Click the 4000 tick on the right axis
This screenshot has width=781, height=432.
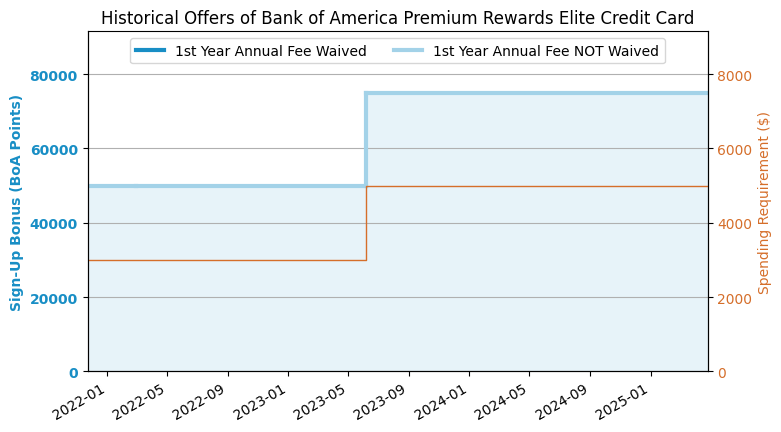click(734, 224)
